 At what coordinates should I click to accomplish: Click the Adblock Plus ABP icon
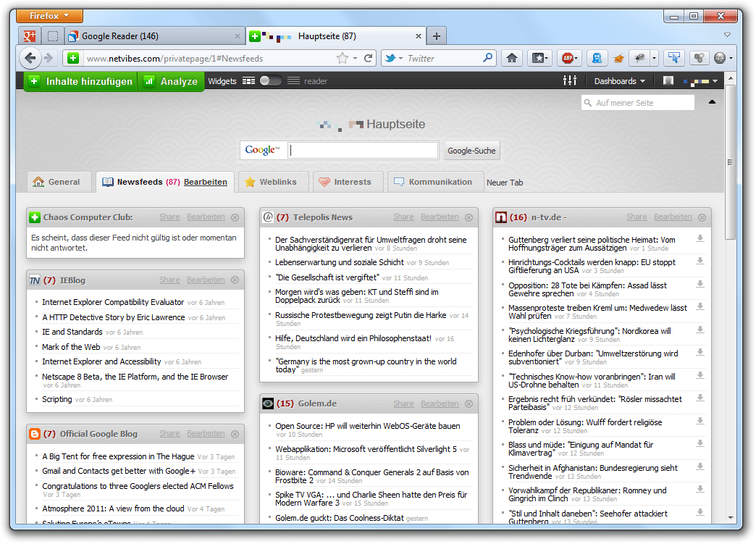pos(568,59)
